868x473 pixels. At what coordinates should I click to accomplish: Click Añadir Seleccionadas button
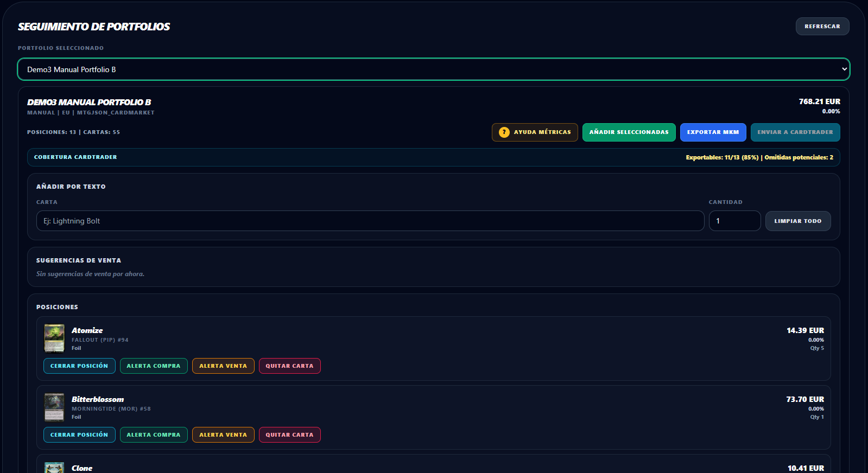pos(629,132)
